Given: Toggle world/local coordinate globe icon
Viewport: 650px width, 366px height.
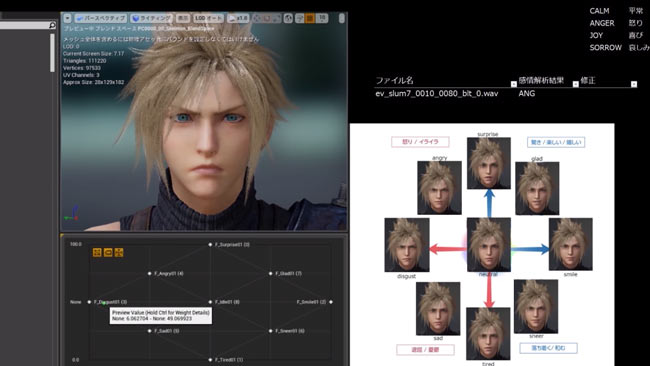Looking at the screenshot, I should [x=288, y=18].
